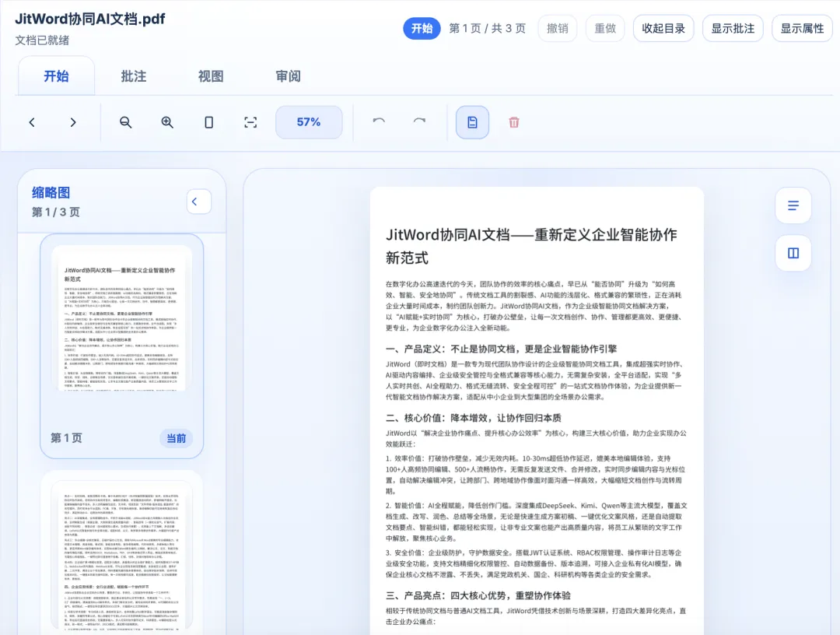The width and height of the screenshot is (840, 635).
Task: Toggle 显示属性 button
Action: tap(802, 28)
